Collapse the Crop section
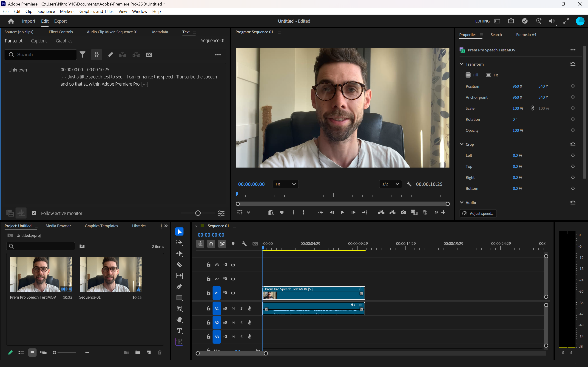This screenshot has height=367, width=588. (462, 144)
